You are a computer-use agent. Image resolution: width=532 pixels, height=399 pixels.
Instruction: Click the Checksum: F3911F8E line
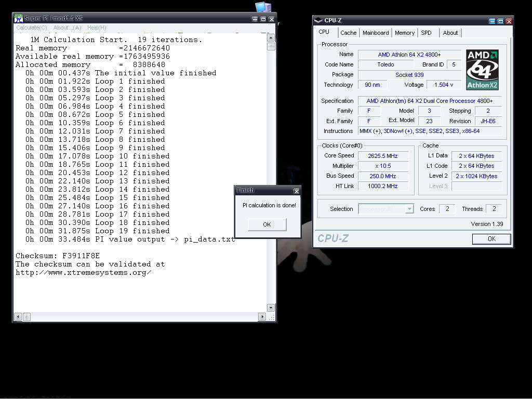[58, 256]
